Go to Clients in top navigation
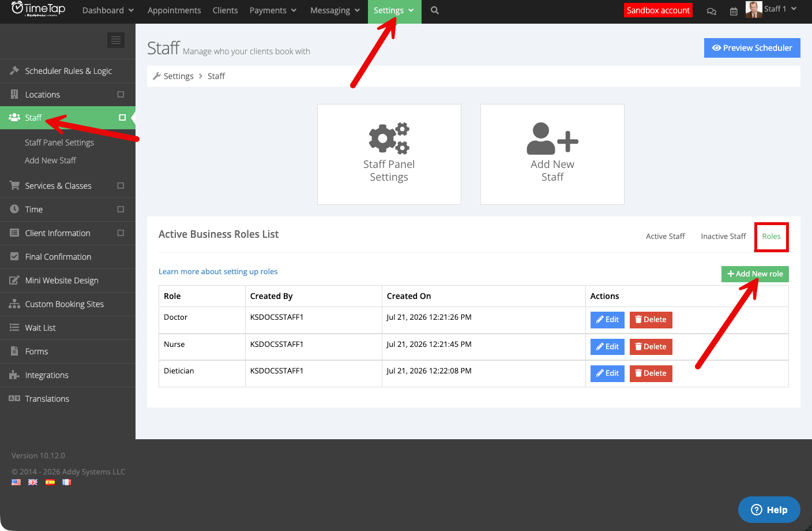The width and height of the screenshot is (812, 531). pos(225,10)
